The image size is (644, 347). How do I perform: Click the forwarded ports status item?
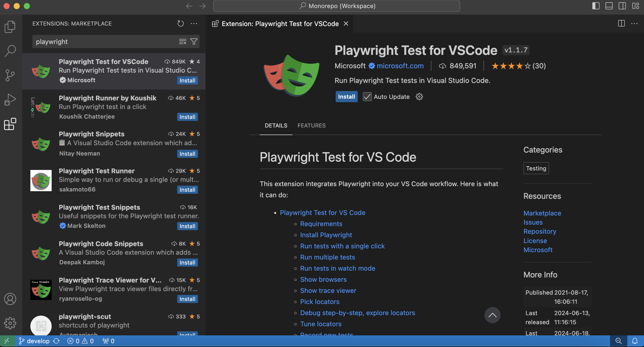[108, 341]
